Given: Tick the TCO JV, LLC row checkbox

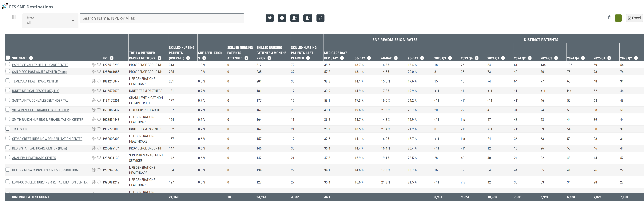Looking at the screenshot, I should [8, 129].
